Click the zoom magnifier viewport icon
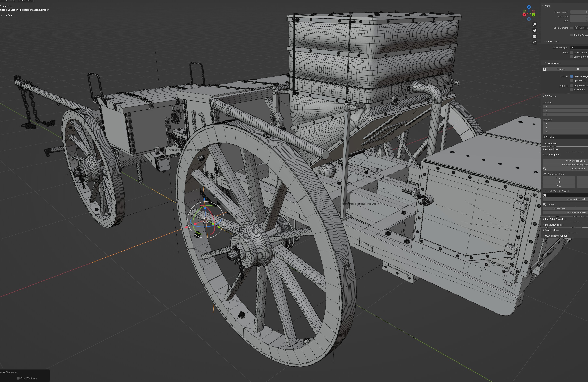The width and height of the screenshot is (588, 382). click(x=534, y=24)
